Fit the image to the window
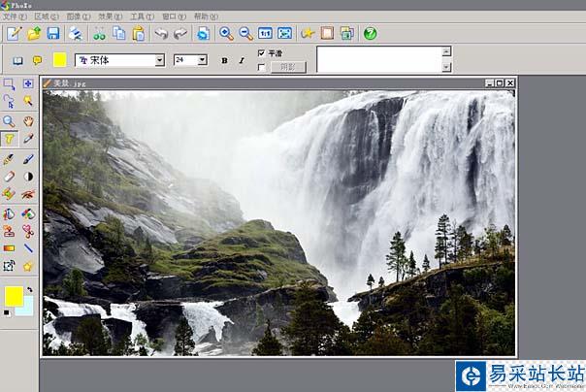This screenshot has width=586, height=392. pyautogui.click(x=285, y=34)
